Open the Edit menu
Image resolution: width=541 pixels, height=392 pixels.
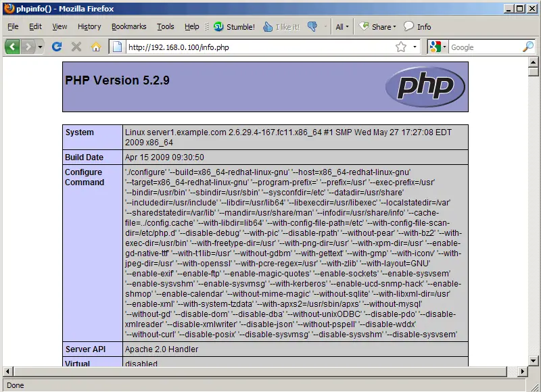pyautogui.click(x=35, y=26)
